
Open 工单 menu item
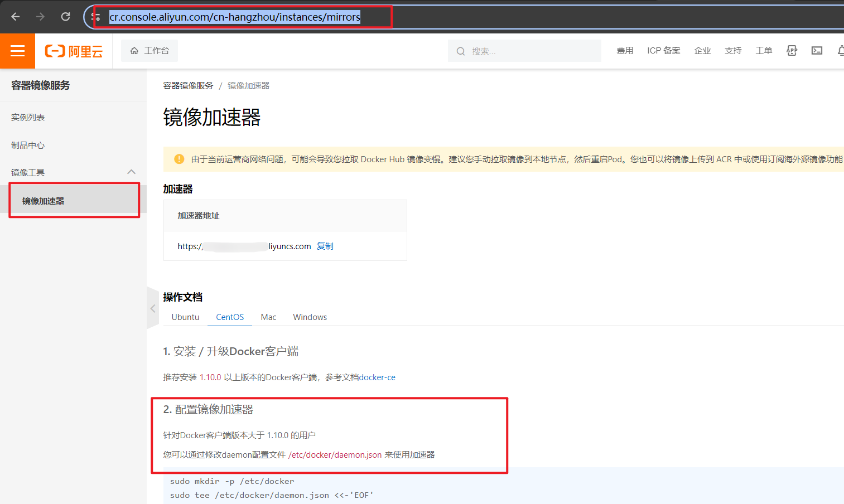pyautogui.click(x=764, y=51)
